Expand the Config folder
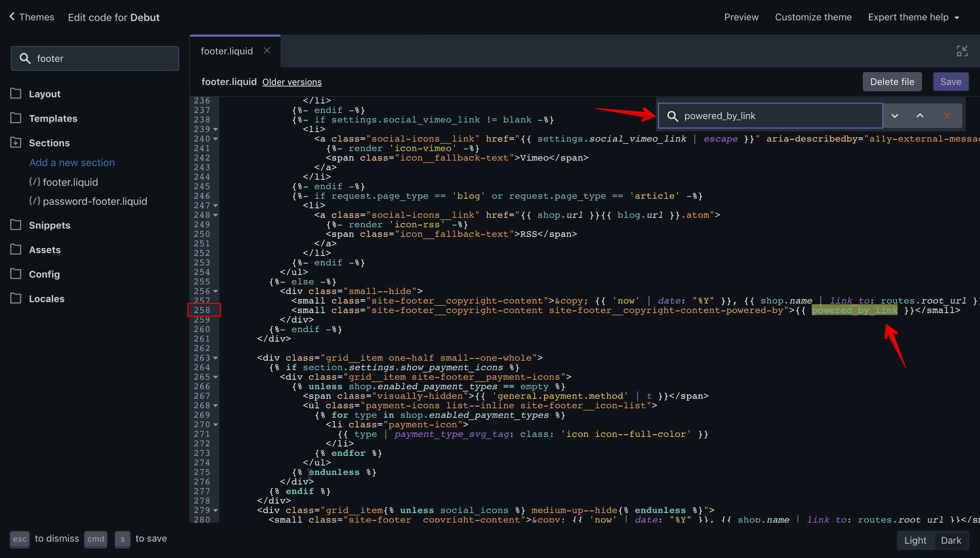Screen dimensions: 980x558 coord(44,274)
